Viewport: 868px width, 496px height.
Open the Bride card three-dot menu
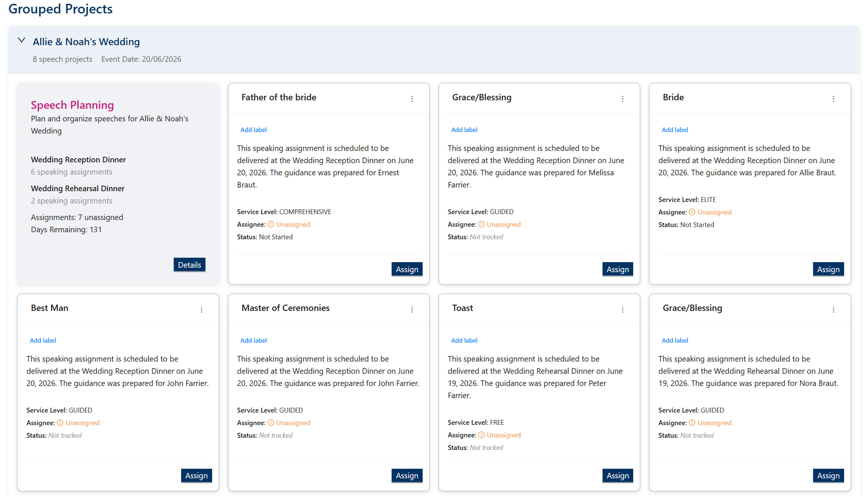pyautogui.click(x=833, y=99)
